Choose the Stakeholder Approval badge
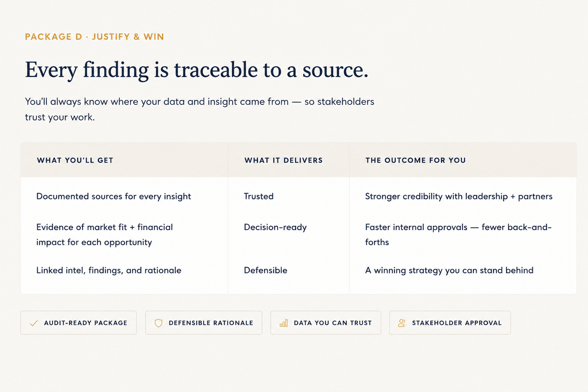Viewport: 588px width, 392px height. click(x=450, y=323)
